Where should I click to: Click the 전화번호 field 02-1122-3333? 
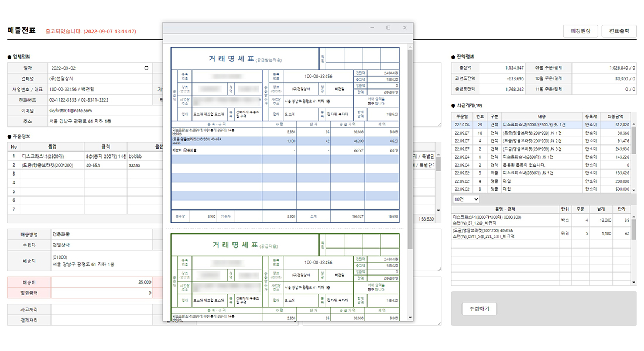coord(100,100)
